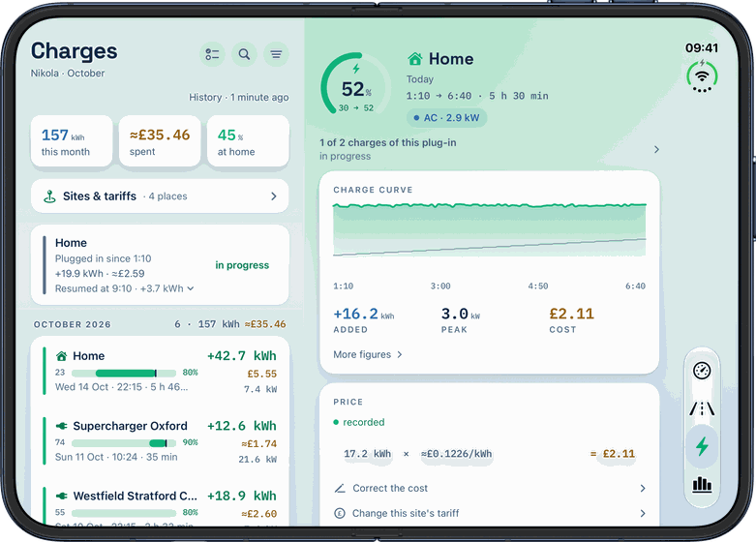Click the History · 1 minute ago label

(x=239, y=98)
